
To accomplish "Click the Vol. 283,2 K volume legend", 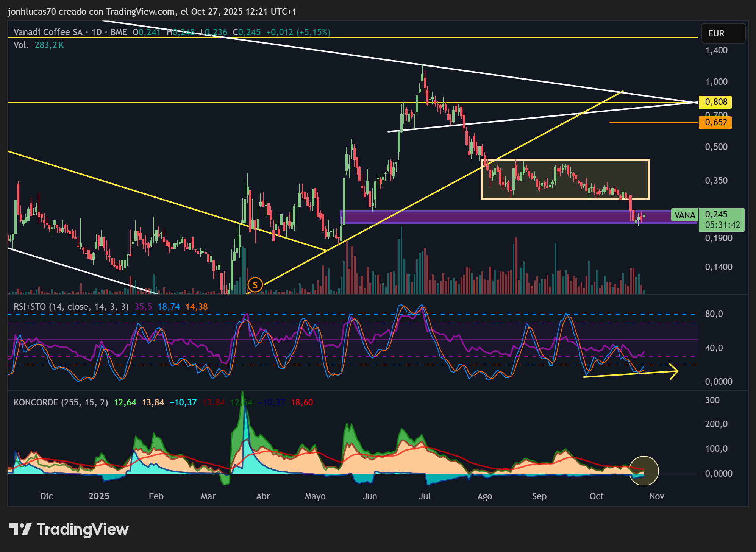I will [x=39, y=45].
